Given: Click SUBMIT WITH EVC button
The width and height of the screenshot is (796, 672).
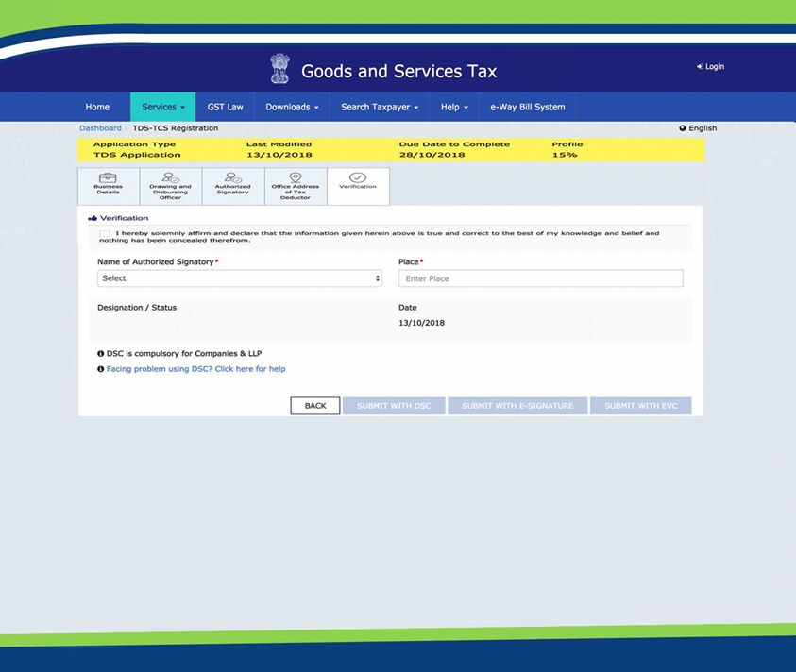Looking at the screenshot, I should click(x=640, y=406).
